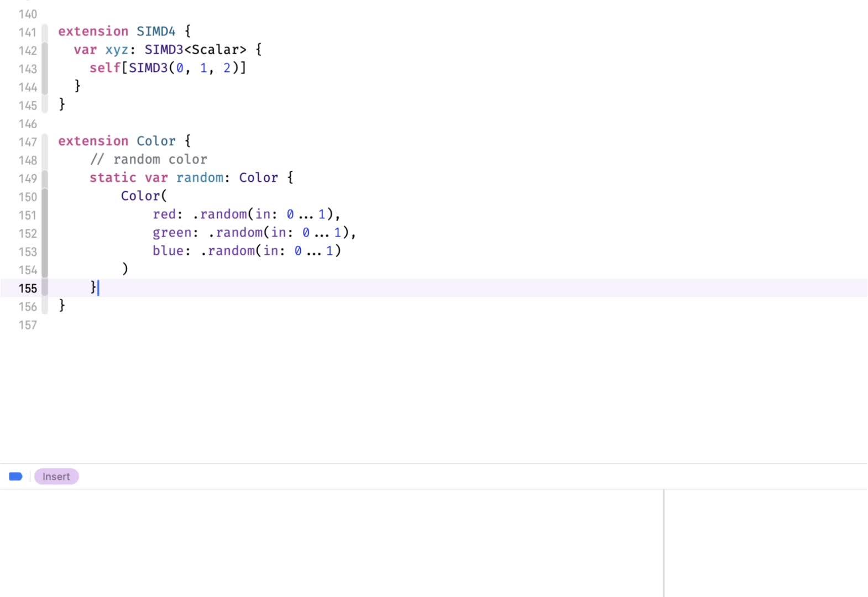Click 'SIMD3<Scalar>' type text
Screen dimensions: 868x597
196,50
